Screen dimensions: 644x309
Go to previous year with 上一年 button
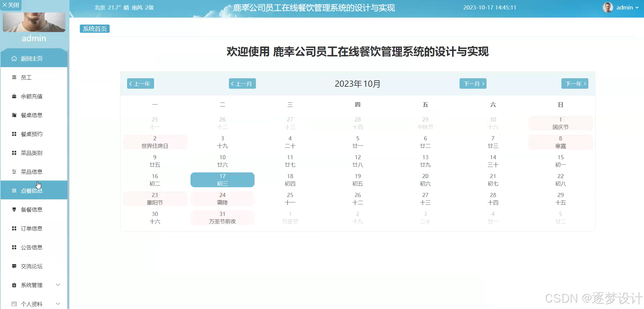(x=140, y=83)
